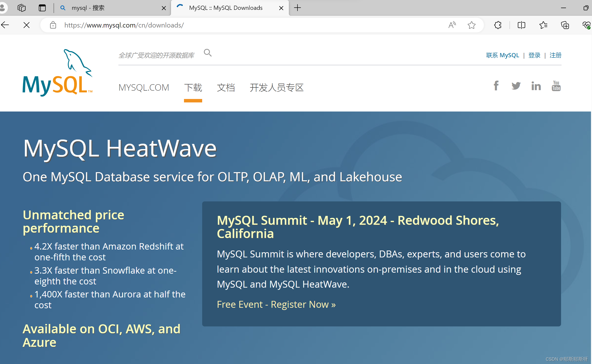The height and width of the screenshot is (364, 592).
Task: Open the Twitter bird icon link
Action: coord(516,86)
